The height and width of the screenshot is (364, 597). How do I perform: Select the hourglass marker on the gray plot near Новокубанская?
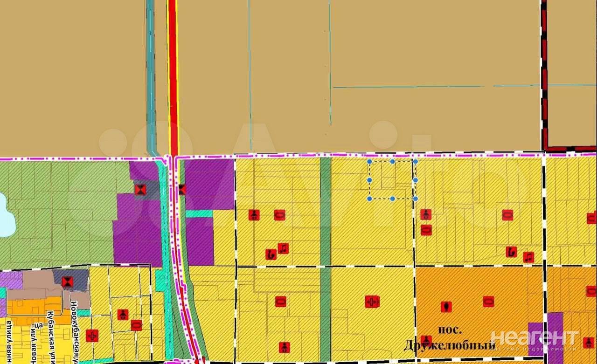tap(68, 282)
